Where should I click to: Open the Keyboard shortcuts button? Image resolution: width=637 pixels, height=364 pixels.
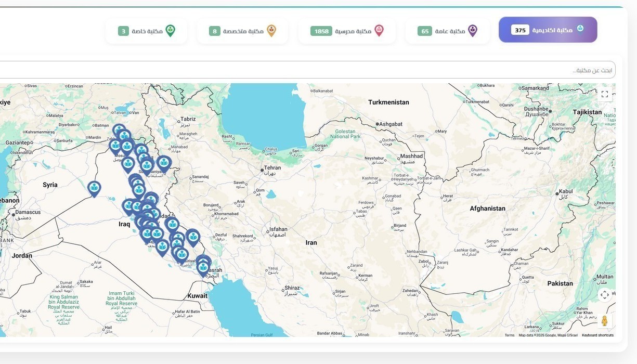597,335
